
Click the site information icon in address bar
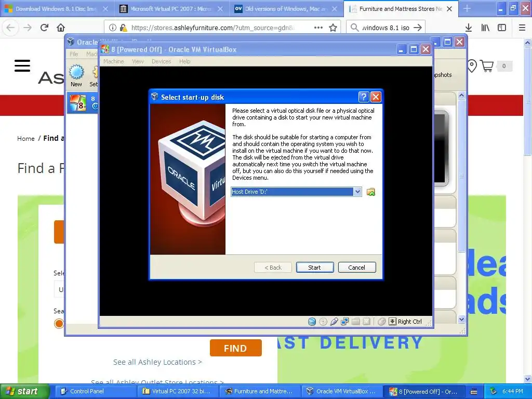pyautogui.click(x=113, y=28)
